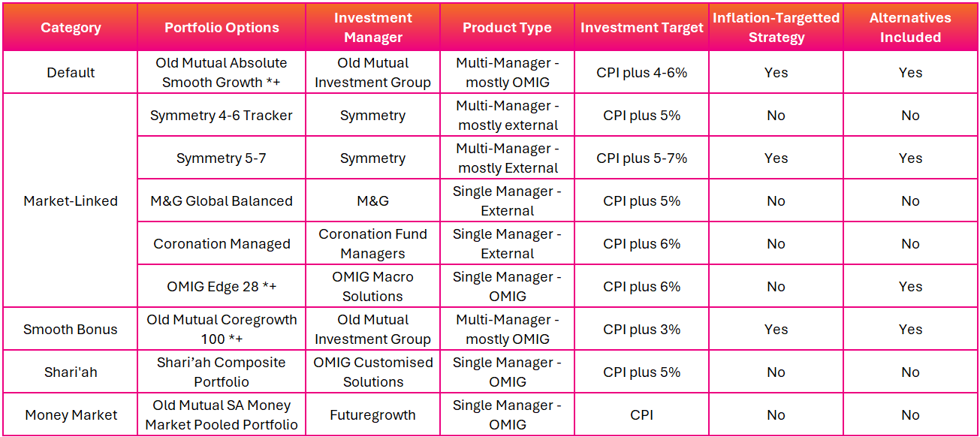980x437 pixels.
Task: Select the Shari'ah Composite Portfolio cell
Action: [222, 372]
